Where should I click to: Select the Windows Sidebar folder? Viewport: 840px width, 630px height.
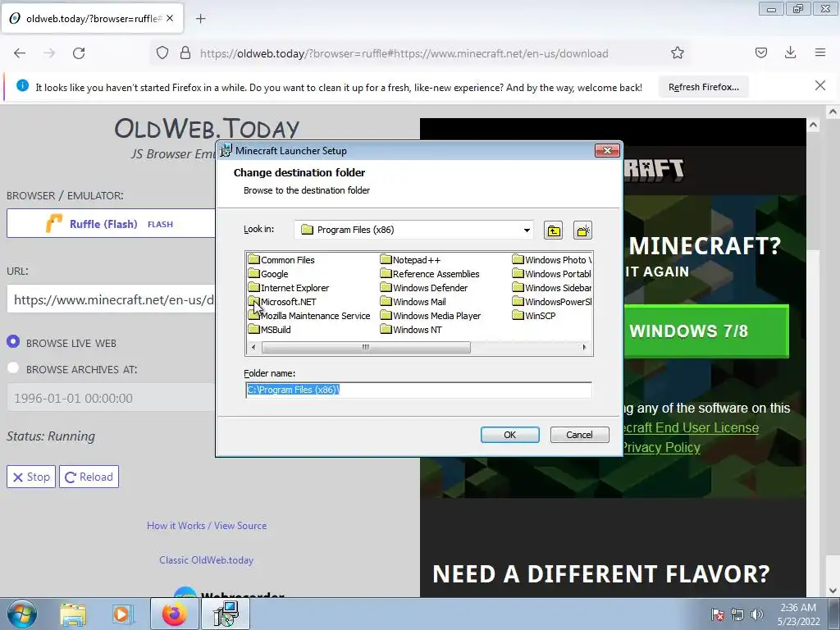pos(552,288)
